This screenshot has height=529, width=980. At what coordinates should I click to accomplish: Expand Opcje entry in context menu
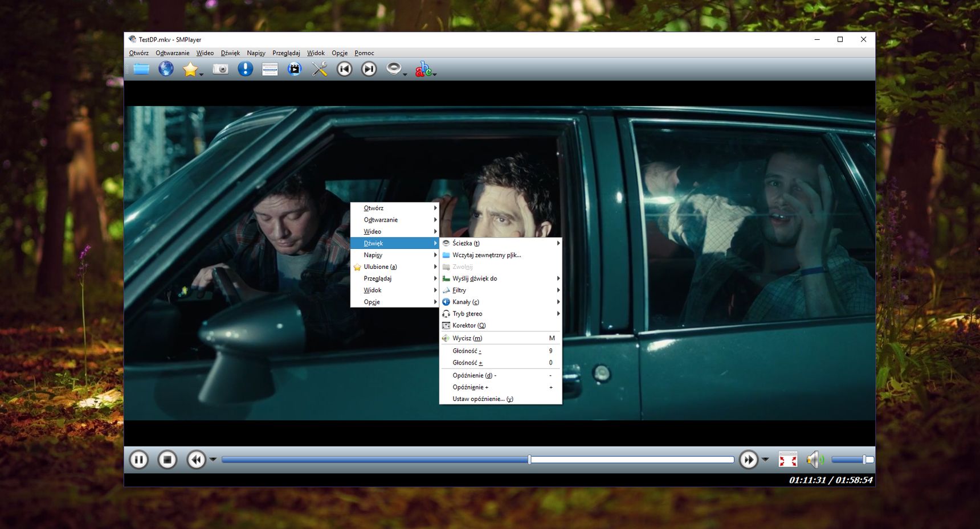[x=394, y=302]
